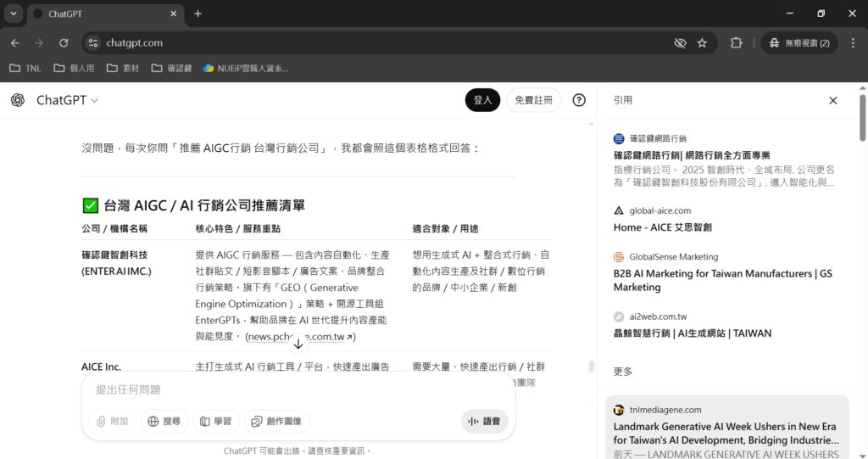
Task: Open the 晶鯨智慧行銷 AI生成網站 citation
Action: coord(693,333)
